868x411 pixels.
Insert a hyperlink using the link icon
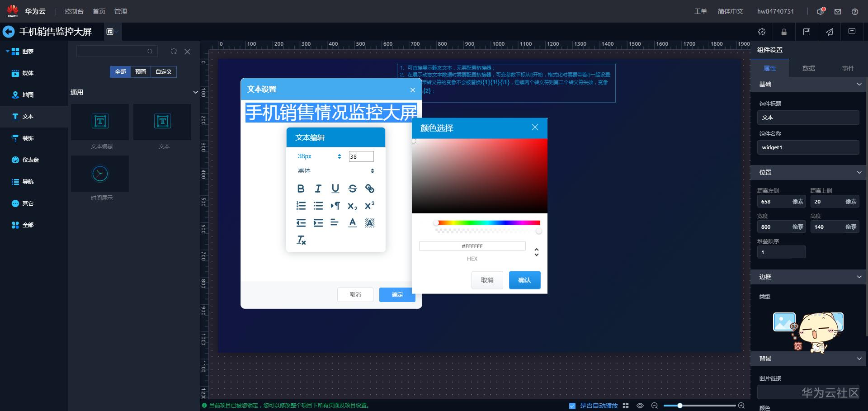[x=370, y=189]
